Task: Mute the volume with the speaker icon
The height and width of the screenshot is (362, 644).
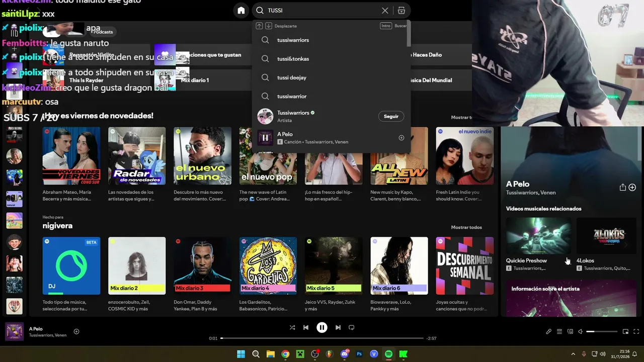Action: [581, 332]
